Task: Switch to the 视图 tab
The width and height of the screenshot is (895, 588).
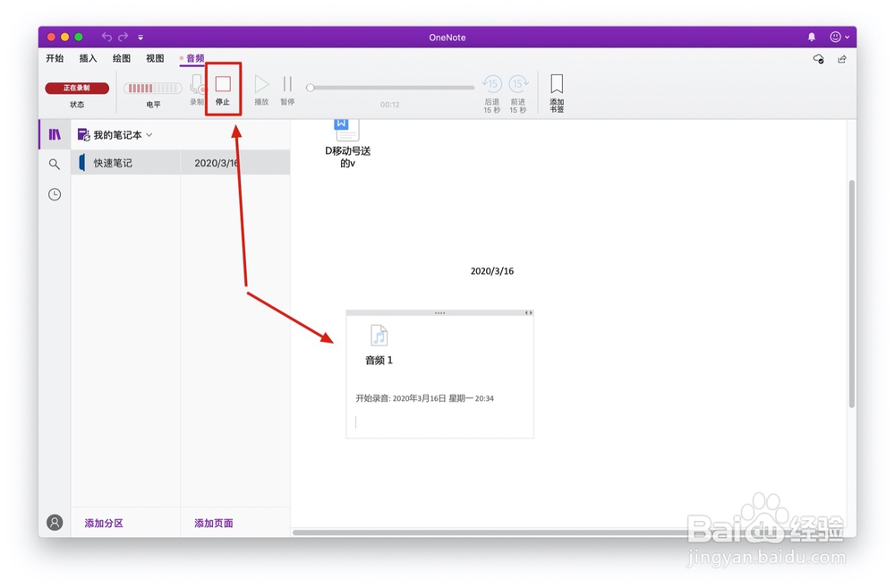Action: (x=155, y=58)
